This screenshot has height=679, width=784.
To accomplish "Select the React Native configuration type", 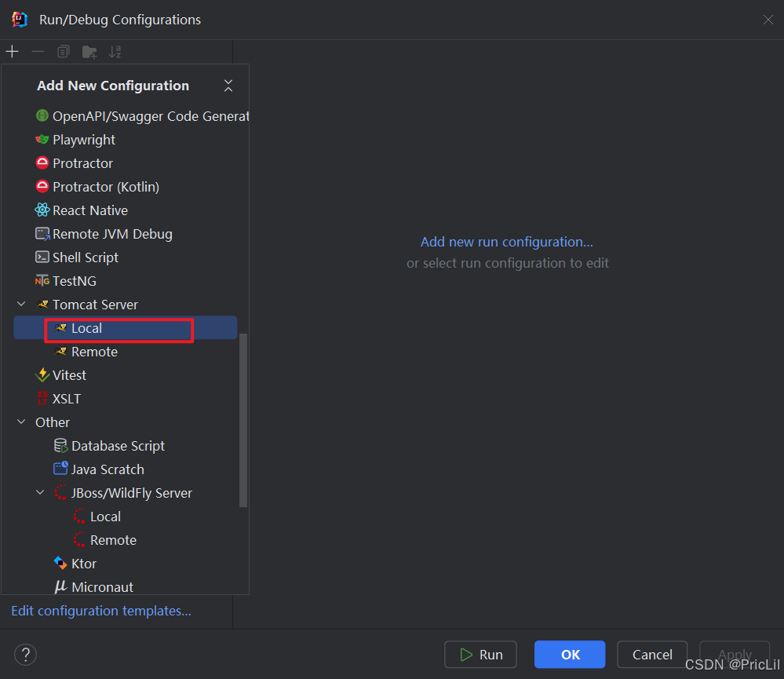I will coord(89,210).
